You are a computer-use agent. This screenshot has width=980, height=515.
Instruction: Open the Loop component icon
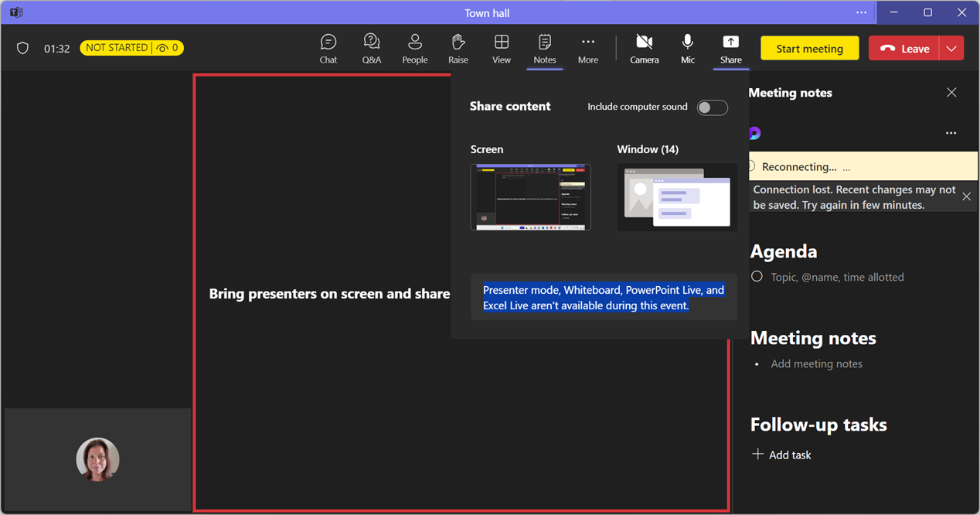coord(755,133)
